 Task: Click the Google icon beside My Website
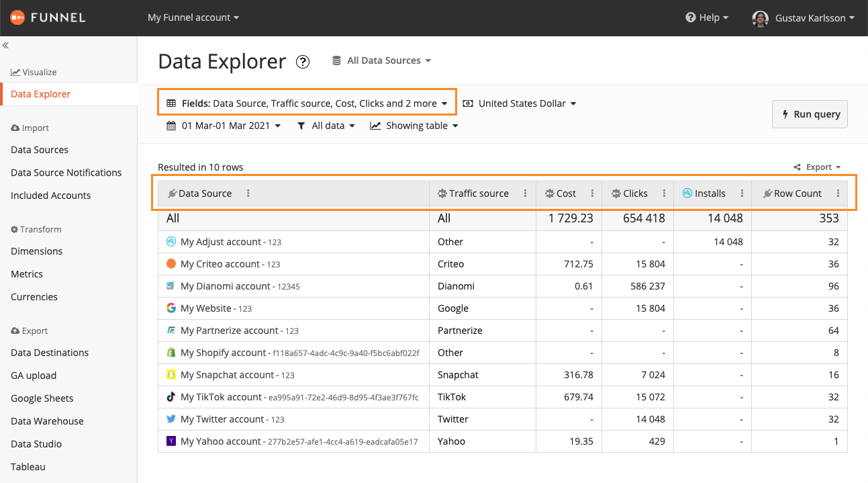point(171,308)
